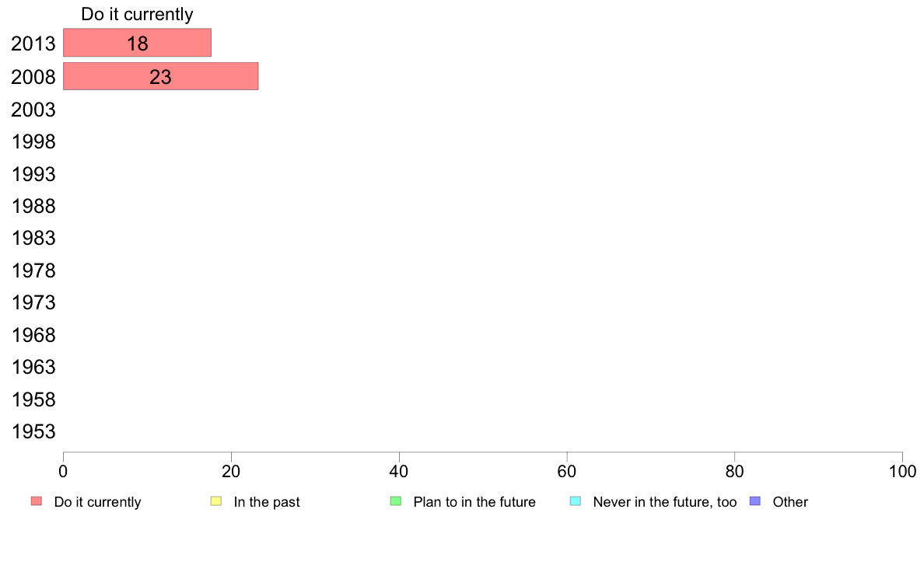This screenshot has width=924, height=572.
Task: Click the 1978 year label
Action: 33,271
